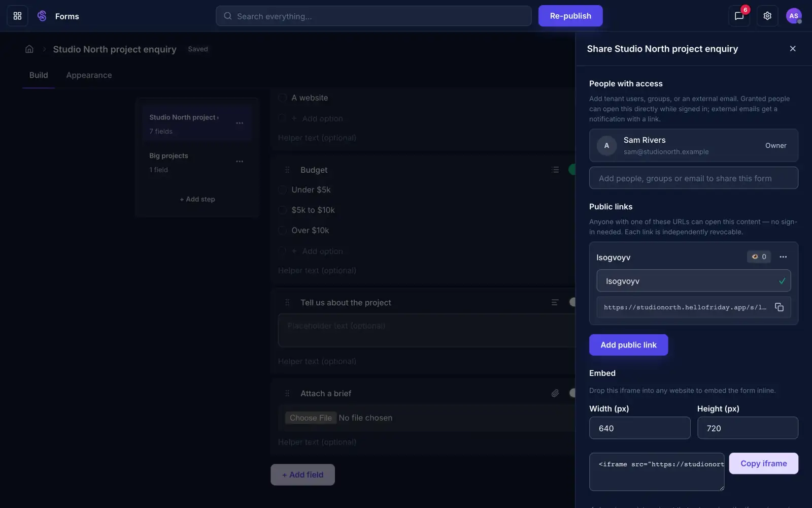Go to home via breadcrumb icon
Image resolution: width=812 pixels, height=508 pixels.
pyautogui.click(x=29, y=49)
